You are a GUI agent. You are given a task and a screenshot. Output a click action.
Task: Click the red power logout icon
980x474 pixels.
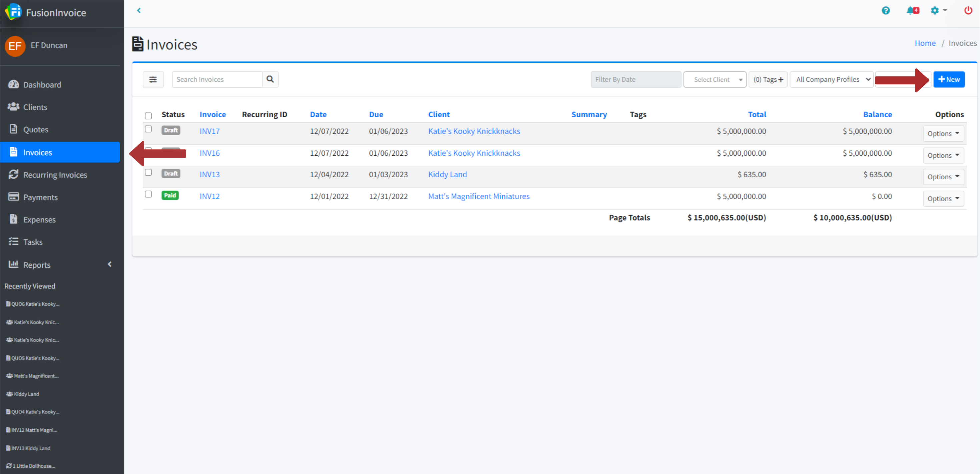point(968,10)
